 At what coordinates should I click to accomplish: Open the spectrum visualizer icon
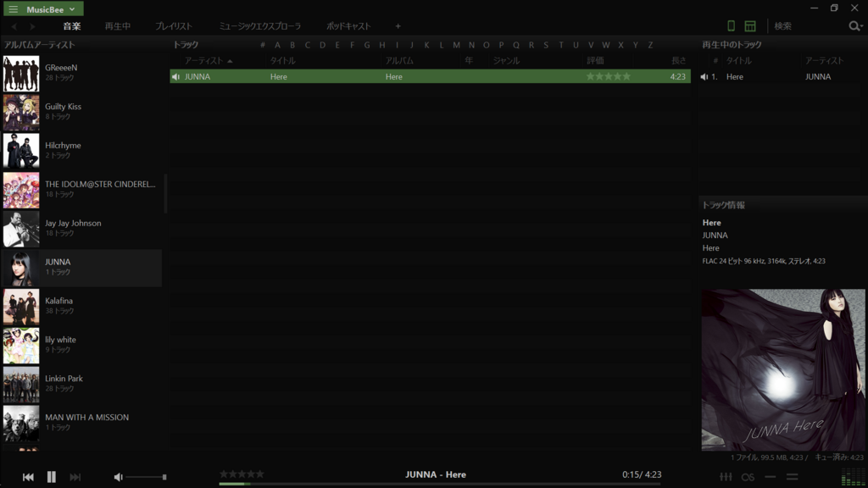click(x=853, y=478)
